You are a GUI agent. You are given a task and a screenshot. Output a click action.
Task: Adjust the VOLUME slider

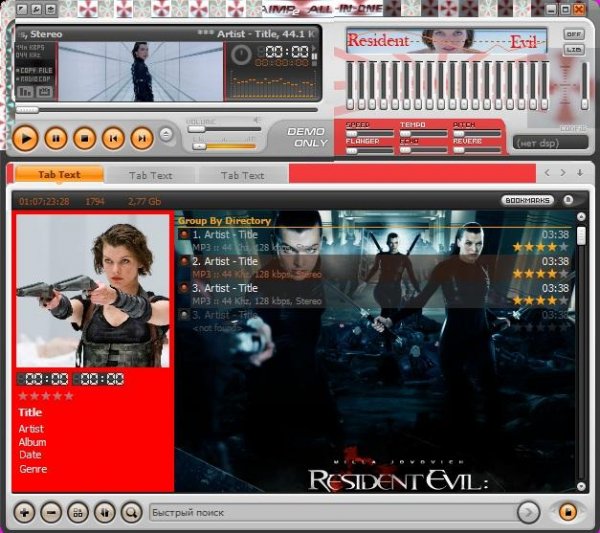tap(224, 129)
